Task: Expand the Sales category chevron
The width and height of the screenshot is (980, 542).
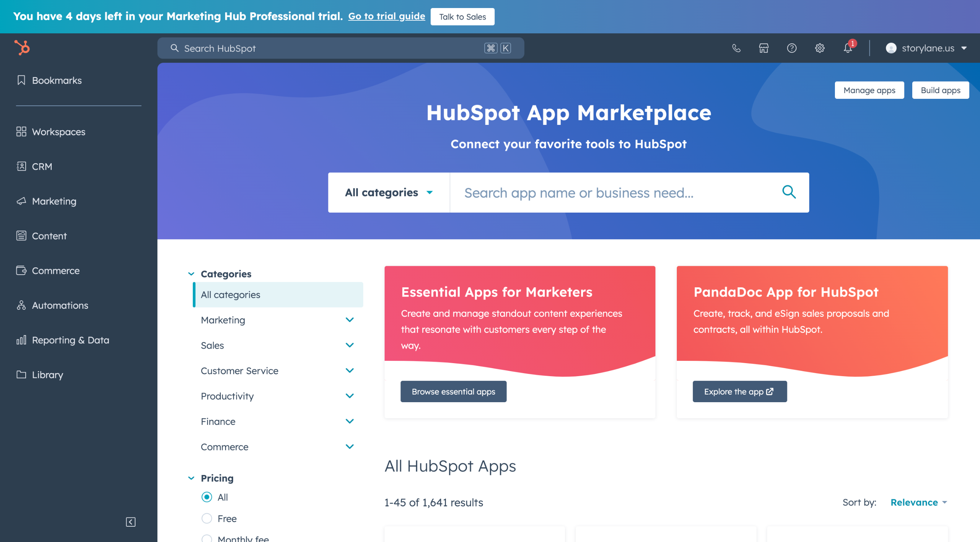Action: [350, 345]
